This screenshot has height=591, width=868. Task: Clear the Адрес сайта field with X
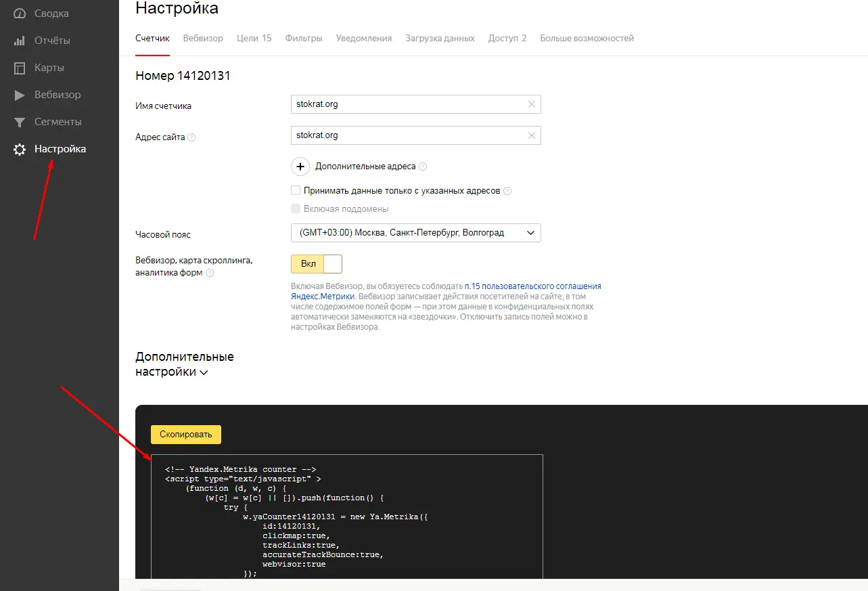[531, 135]
